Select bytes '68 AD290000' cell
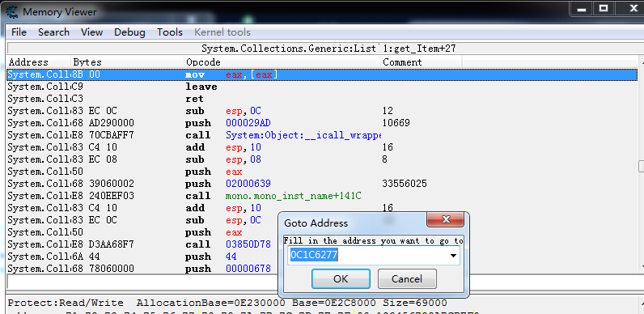Screen dimensions: 644x314 103,123
